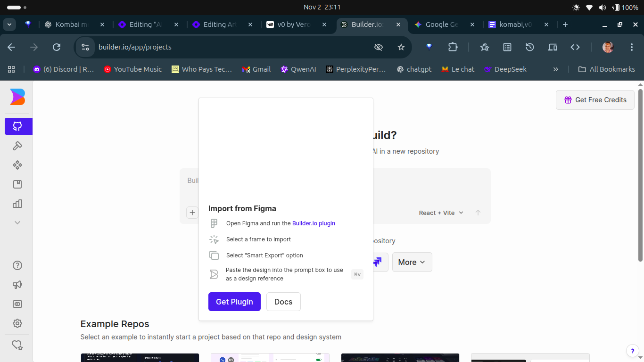Click the Get Plugin button

pyautogui.click(x=234, y=302)
